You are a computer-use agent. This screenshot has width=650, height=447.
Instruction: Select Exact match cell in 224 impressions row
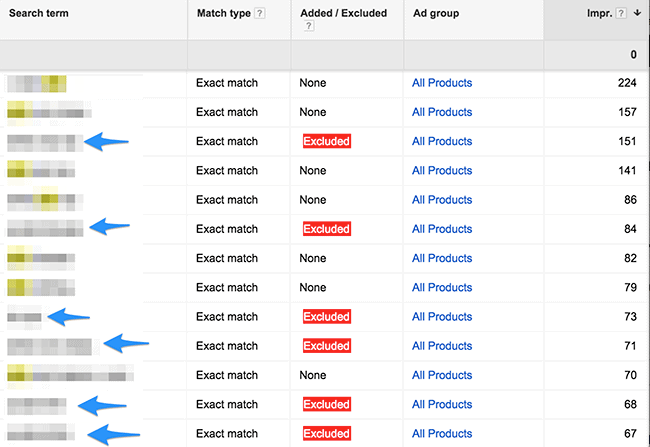227,83
